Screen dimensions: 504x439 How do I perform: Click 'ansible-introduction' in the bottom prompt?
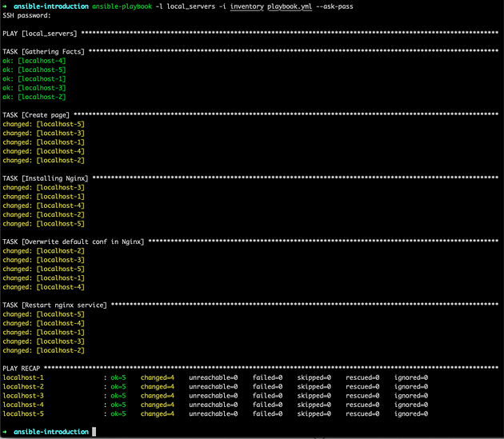click(x=51, y=432)
